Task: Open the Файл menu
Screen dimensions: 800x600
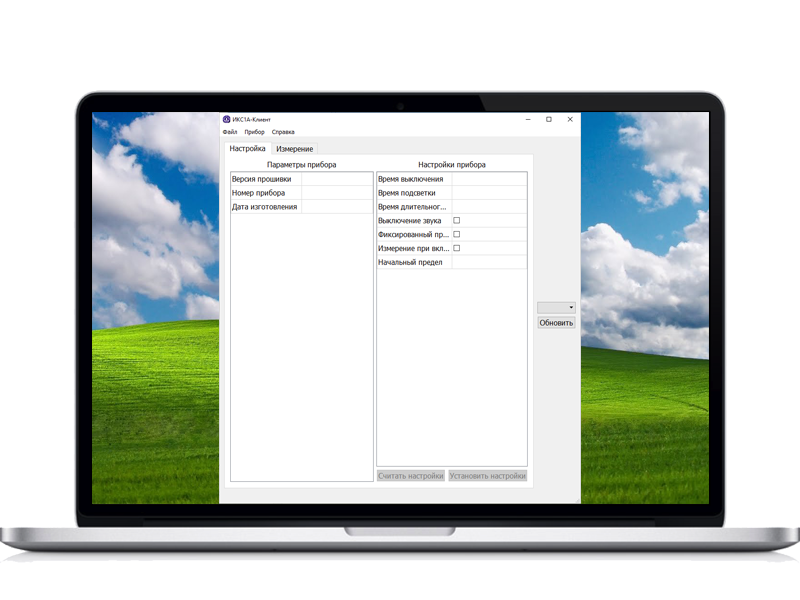Action: point(230,132)
